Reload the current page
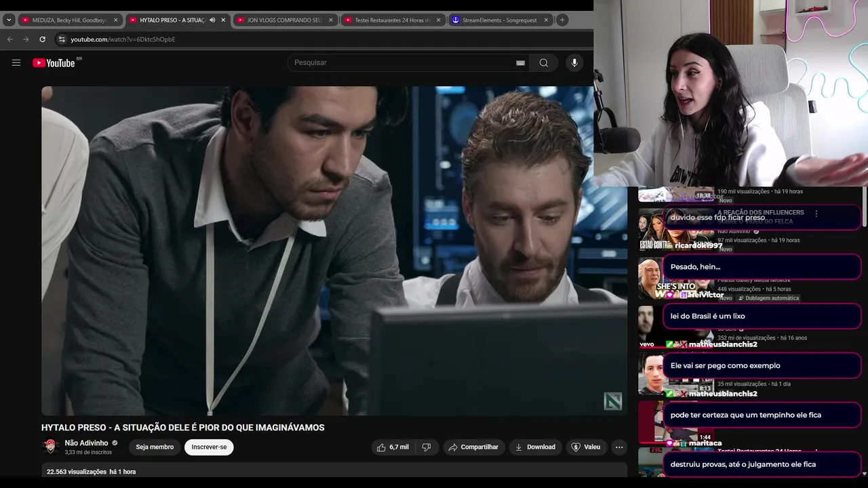Screen dimensions: 868x488 click(x=42, y=39)
